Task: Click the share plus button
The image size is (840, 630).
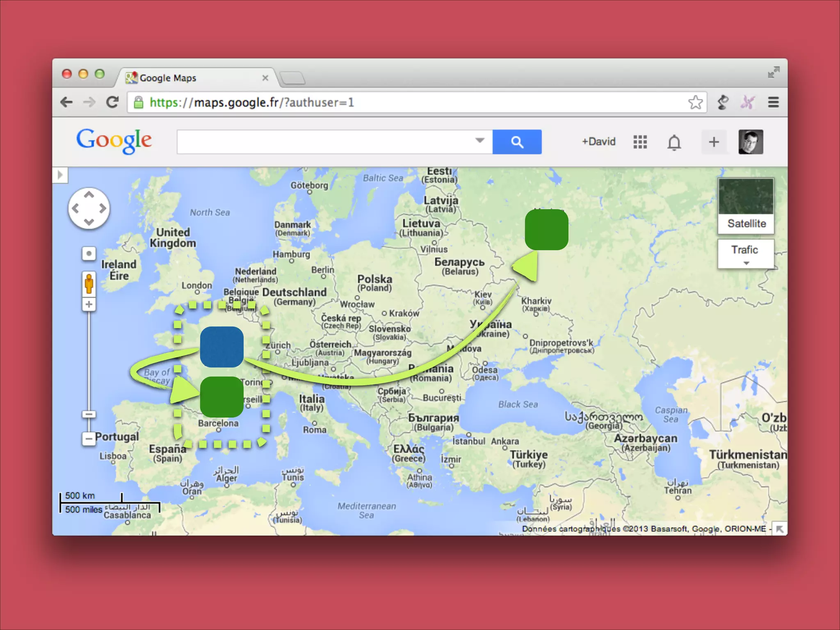Action: (x=714, y=142)
